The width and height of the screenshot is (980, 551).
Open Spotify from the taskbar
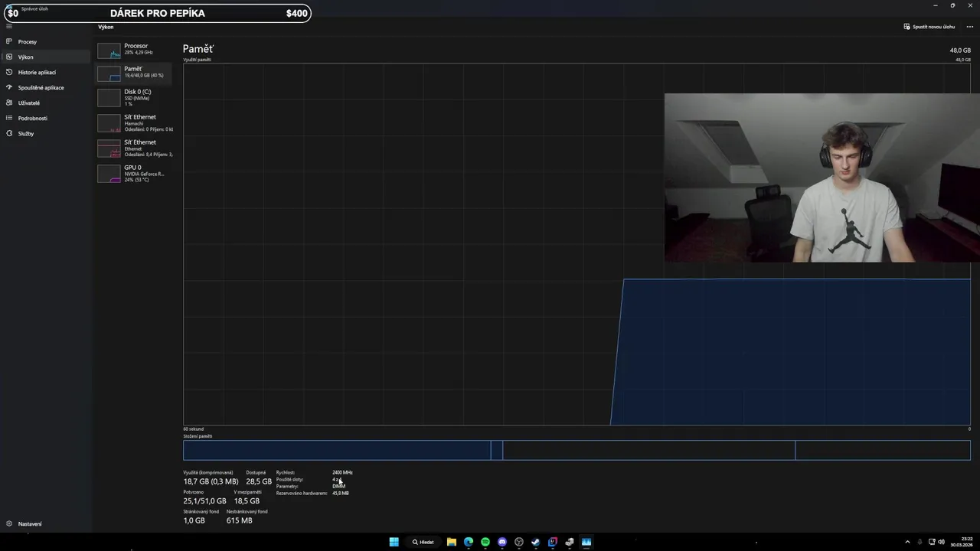[x=485, y=542]
